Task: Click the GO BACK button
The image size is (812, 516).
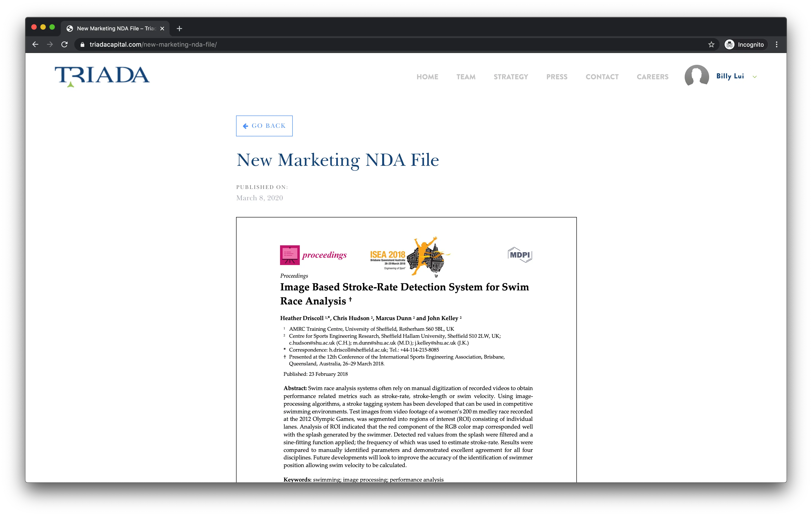Action: click(x=264, y=126)
